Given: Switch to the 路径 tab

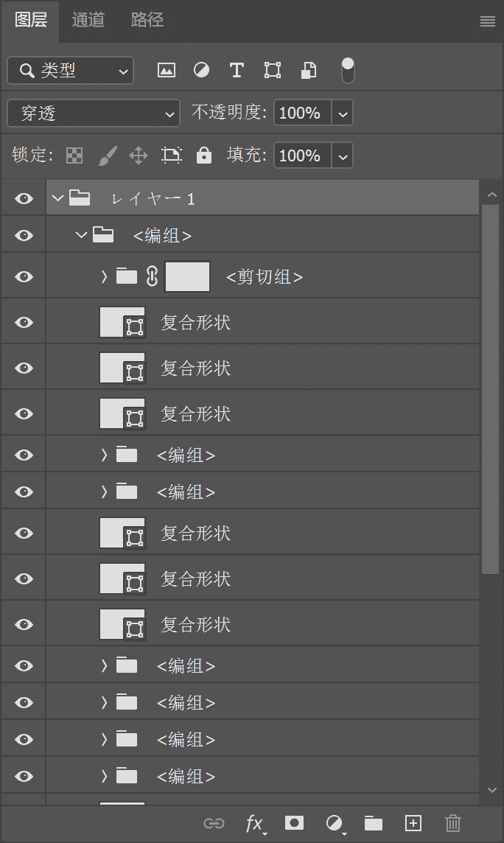Looking at the screenshot, I should (147, 20).
